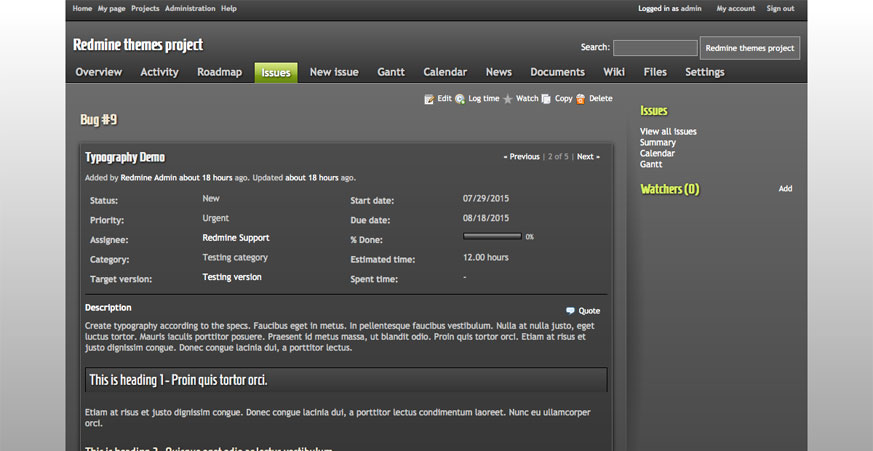The width and height of the screenshot is (873, 451).
Task: Focus the Search input field
Action: pyautogui.click(x=655, y=48)
